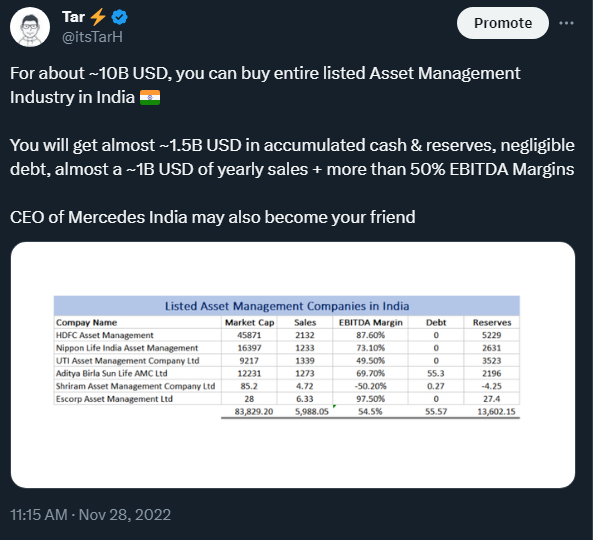
Task: Click the lightning bolt emoji beside name
Action: (x=98, y=17)
